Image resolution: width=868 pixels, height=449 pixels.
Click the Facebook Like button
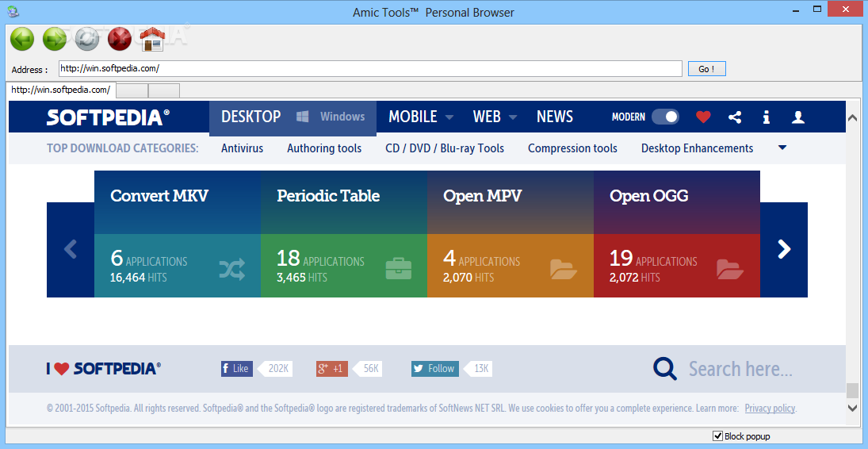[x=237, y=369]
